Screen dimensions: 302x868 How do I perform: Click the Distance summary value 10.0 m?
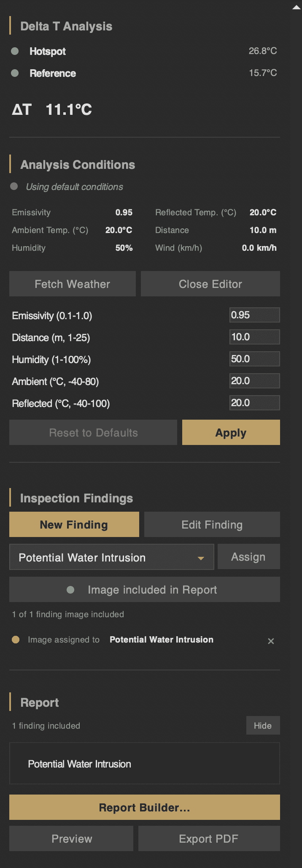(x=263, y=230)
